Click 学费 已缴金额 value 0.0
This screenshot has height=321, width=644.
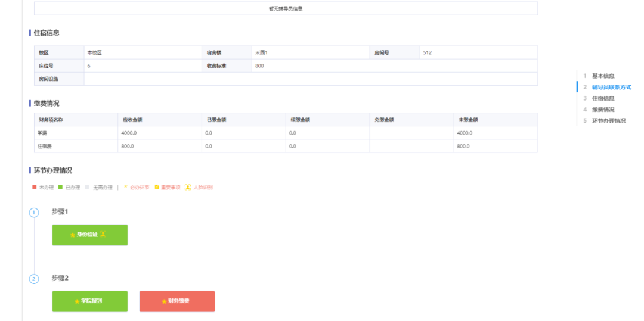[x=209, y=133]
